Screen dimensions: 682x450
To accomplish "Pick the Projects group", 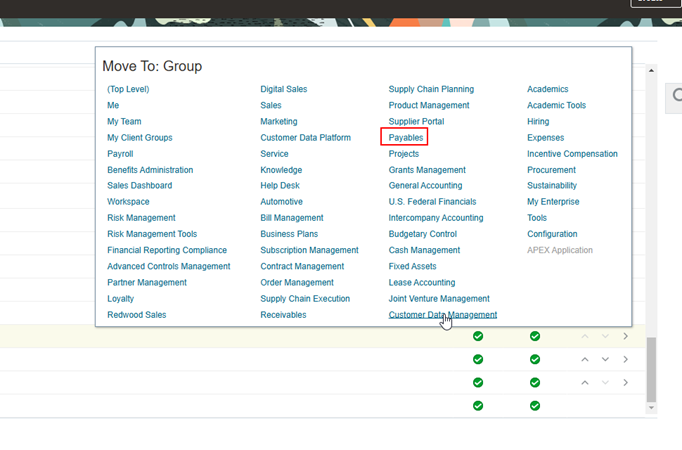I will tap(404, 154).
